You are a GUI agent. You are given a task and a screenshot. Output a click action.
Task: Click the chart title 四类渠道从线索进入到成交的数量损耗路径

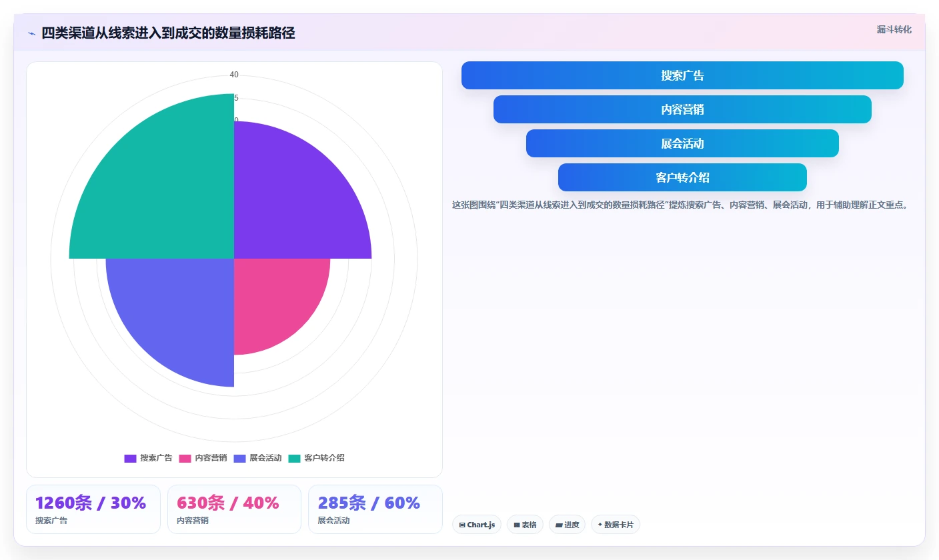168,33
